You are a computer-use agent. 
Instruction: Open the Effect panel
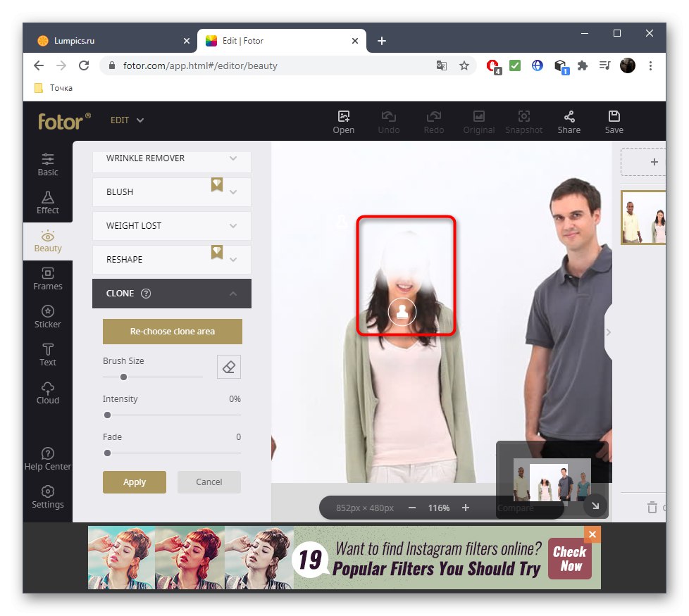47,203
